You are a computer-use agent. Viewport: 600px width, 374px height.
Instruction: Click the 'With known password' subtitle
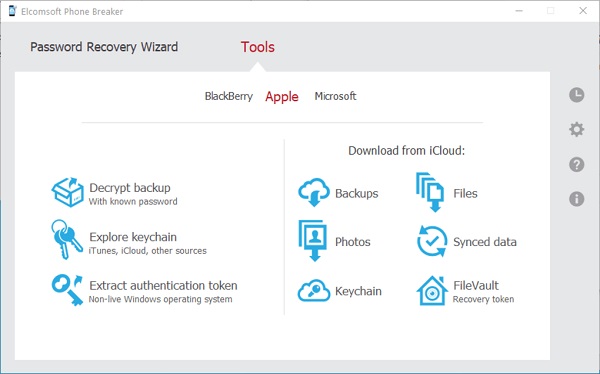click(x=133, y=201)
